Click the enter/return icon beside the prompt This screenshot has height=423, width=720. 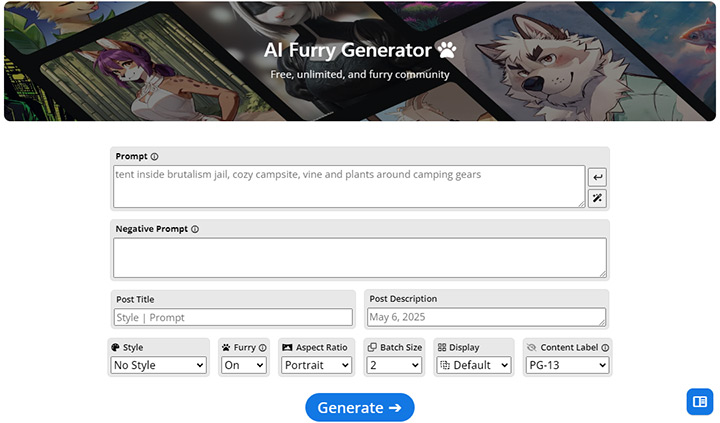point(597,177)
